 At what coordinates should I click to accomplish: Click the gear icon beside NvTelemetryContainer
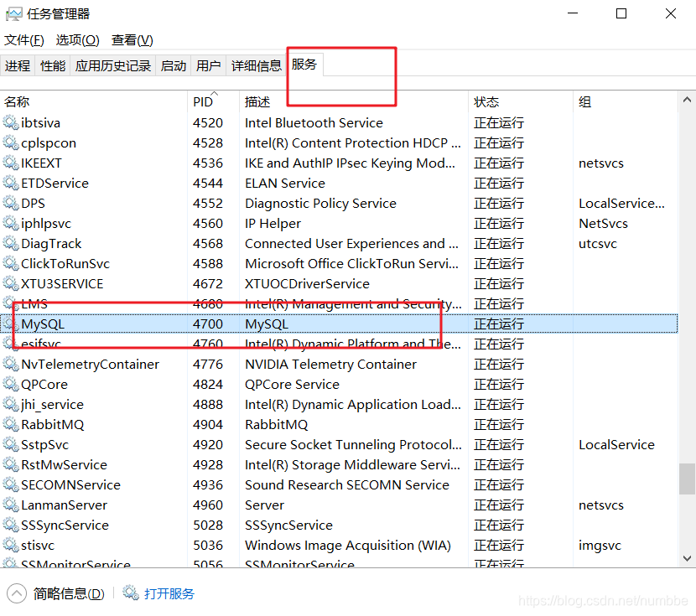tap(11, 364)
